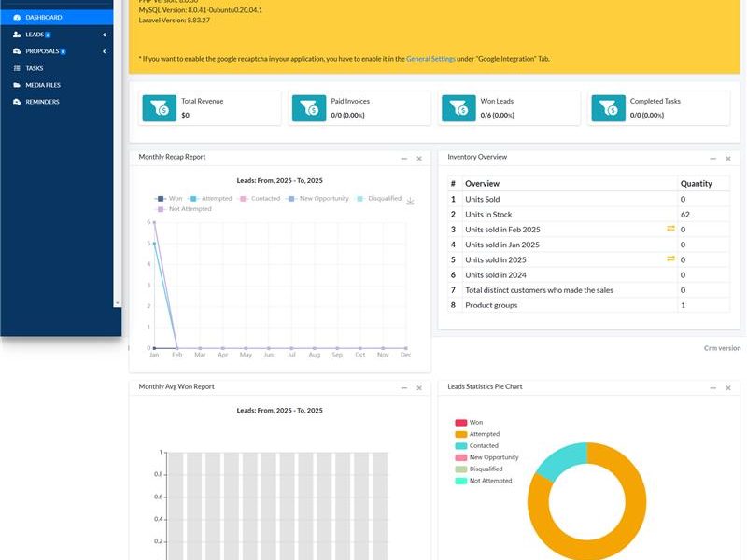The image size is (747, 560).
Task: Click the "Product groups" row text
Action: 491,305
